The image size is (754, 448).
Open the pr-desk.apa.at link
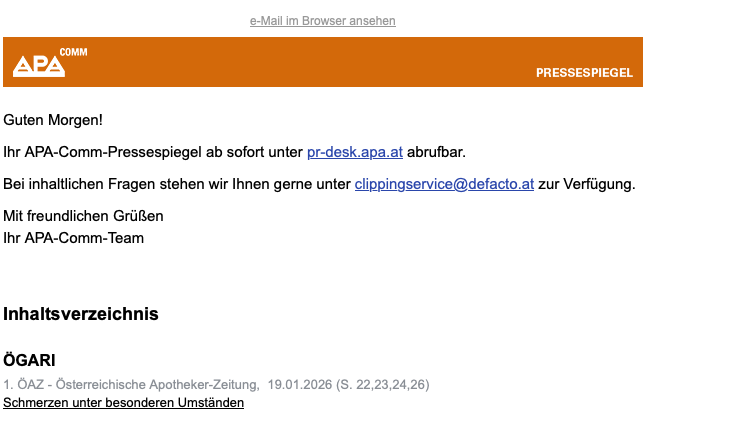[355, 152]
